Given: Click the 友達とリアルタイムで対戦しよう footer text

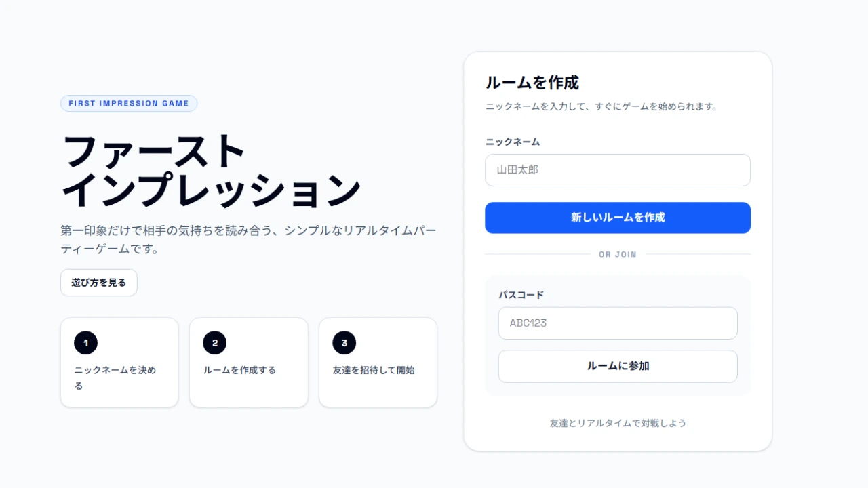Looking at the screenshot, I should coord(617,422).
